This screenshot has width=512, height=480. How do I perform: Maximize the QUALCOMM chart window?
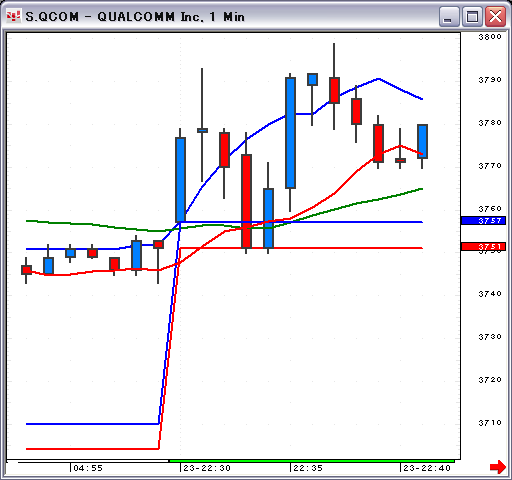pos(472,16)
